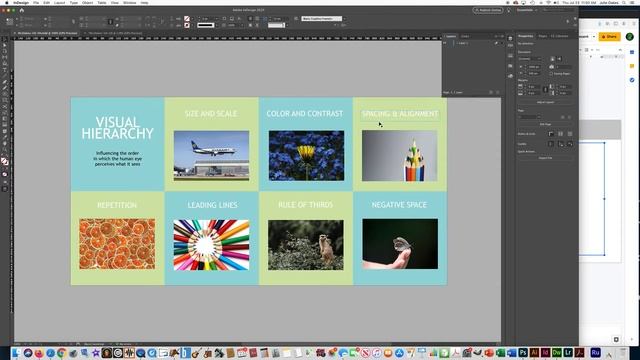The height and width of the screenshot is (360, 640).
Task: Open Finder from the Dock
Action: (x=16, y=353)
